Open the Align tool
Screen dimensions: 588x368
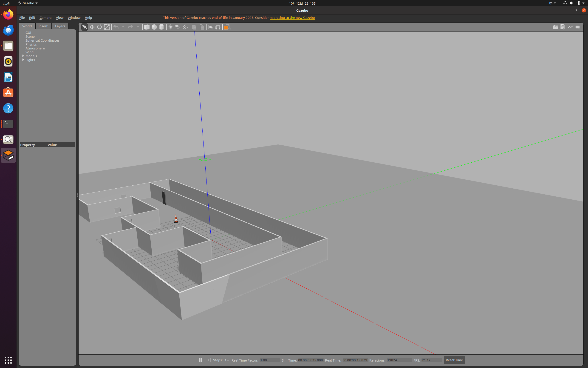pyautogui.click(x=210, y=27)
